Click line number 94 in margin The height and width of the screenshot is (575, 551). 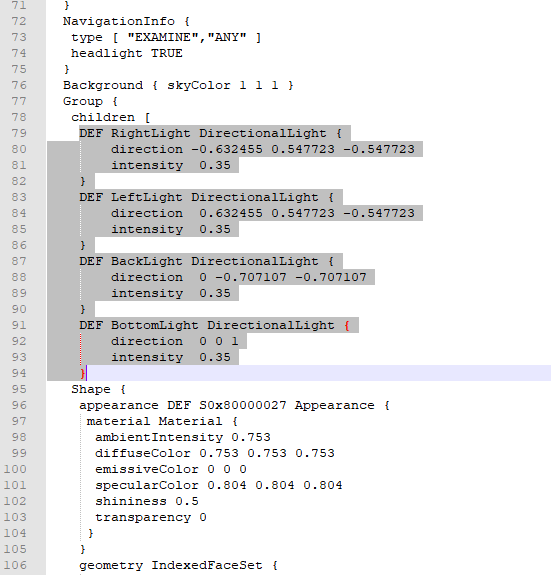tap(19, 373)
